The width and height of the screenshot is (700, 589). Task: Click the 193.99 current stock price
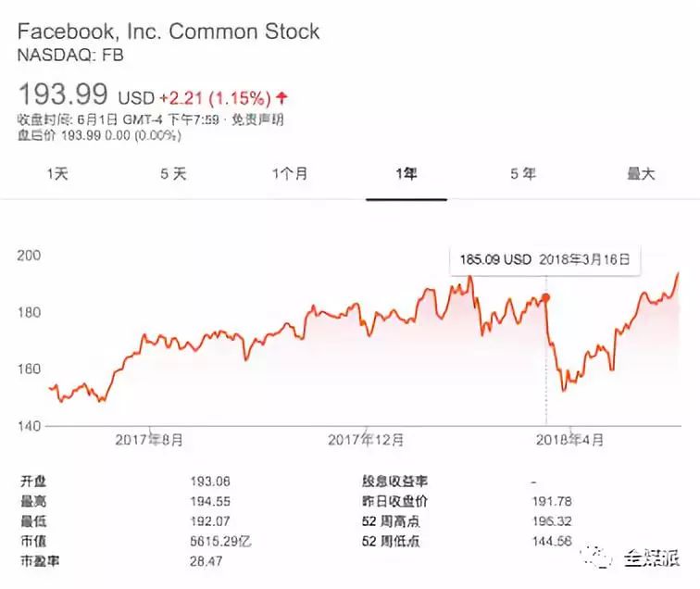pos(64,94)
